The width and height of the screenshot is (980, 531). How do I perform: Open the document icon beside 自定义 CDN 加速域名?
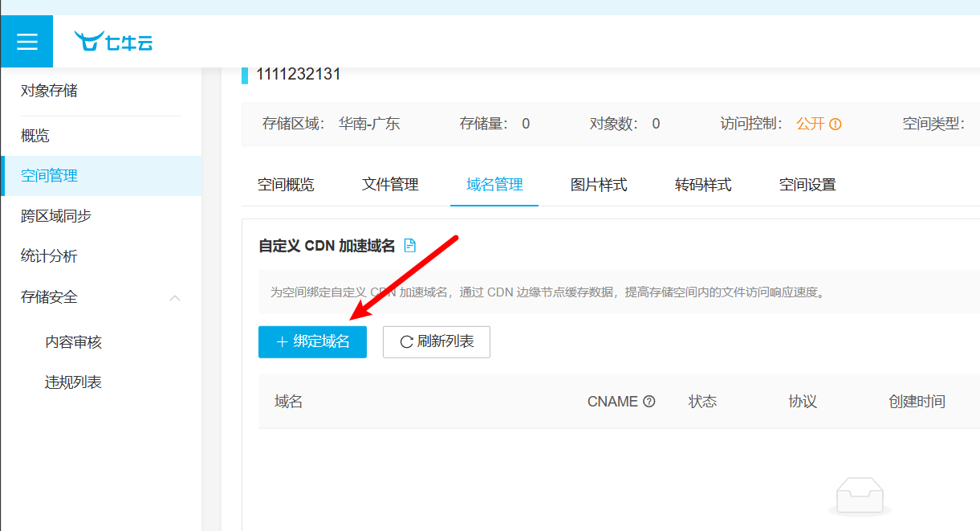coord(410,246)
